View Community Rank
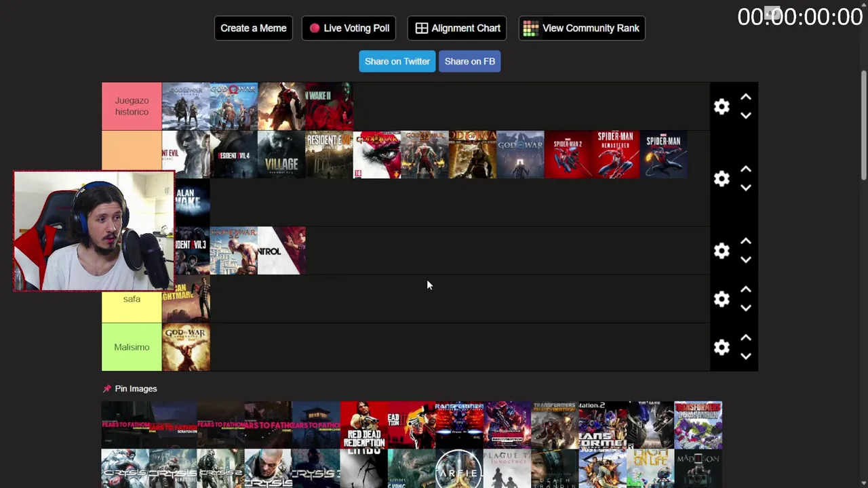This screenshot has width=868, height=488. click(582, 28)
